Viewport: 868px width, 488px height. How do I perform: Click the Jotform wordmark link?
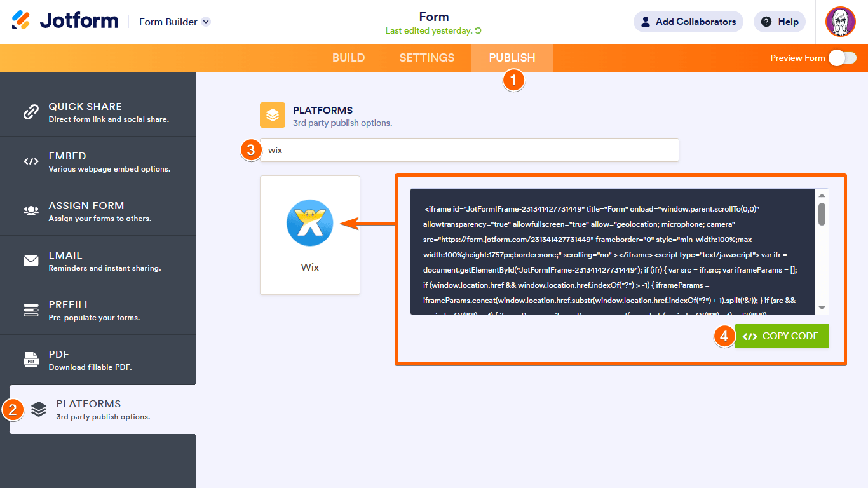(79, 21)
